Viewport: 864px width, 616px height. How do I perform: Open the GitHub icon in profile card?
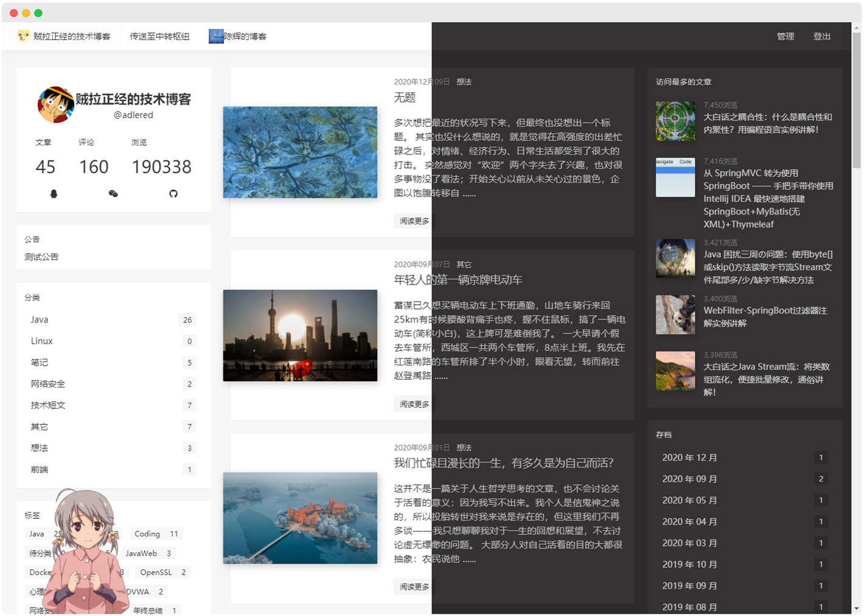(x=173, y=193)
